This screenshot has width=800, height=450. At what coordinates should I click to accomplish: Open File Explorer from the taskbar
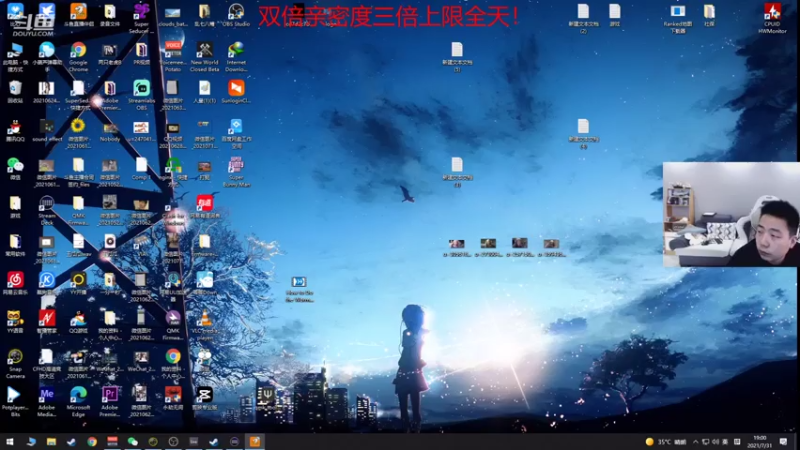pyautogui.click(x=51, y=442)
